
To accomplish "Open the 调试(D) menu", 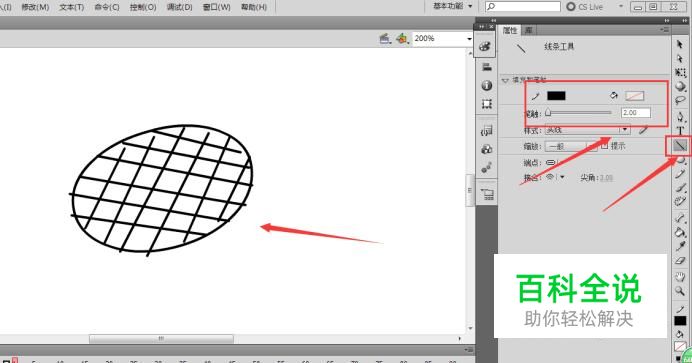I will pos(180,7).
